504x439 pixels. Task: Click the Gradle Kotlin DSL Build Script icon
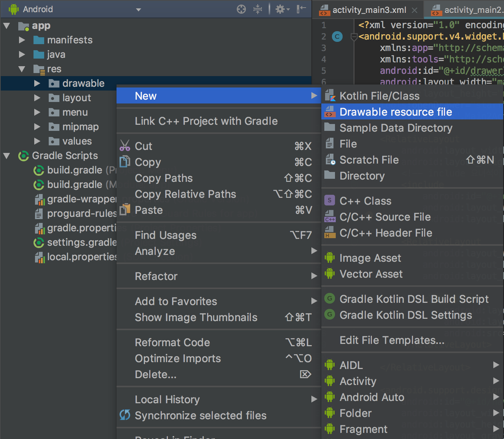[330, 298]
